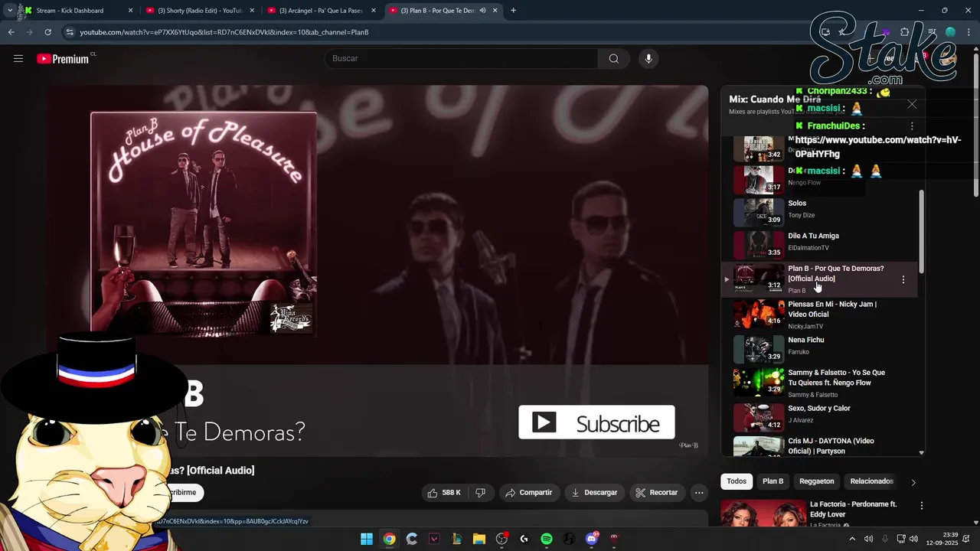The width and height of the screenshot is (980, 551).
Task: Open Spotify from the taskbar
Action: coord(547,539)
